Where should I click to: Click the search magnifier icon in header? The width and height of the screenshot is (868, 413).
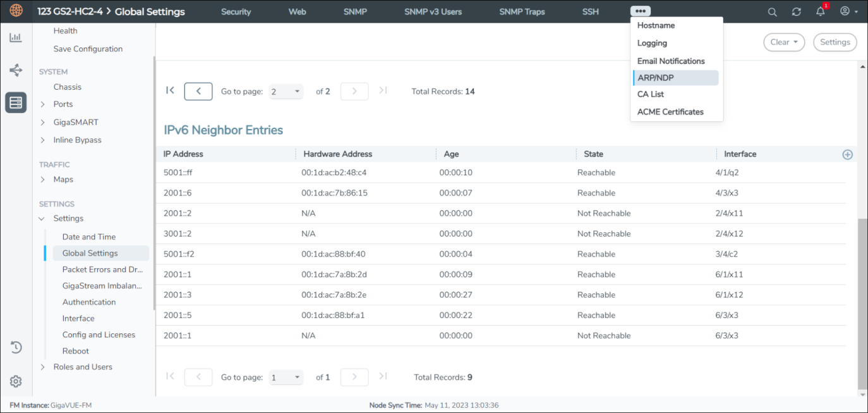tap(772, 12)
